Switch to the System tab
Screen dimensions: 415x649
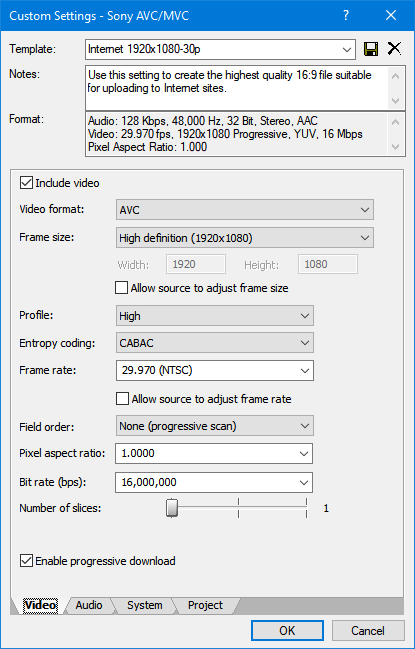pyautogui.click(x=144, y=605)
